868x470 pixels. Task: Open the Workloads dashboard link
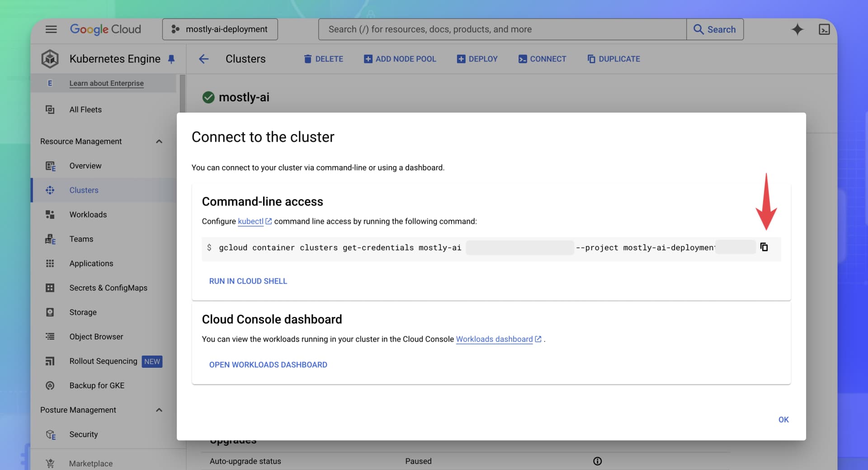(x=495, y=339)
